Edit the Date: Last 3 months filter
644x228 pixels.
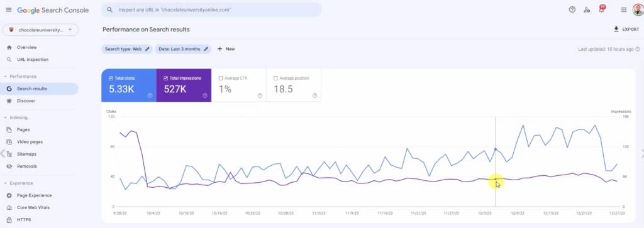[183, 49]
